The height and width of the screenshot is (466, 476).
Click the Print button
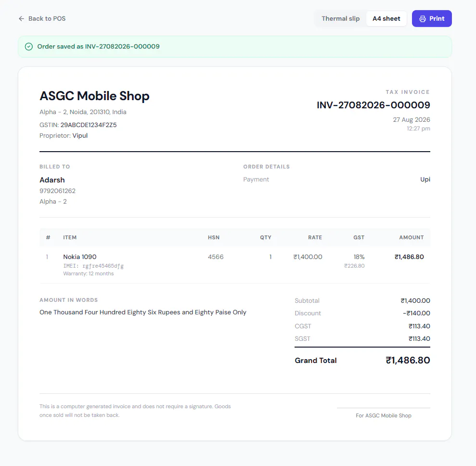click(432, 18)
